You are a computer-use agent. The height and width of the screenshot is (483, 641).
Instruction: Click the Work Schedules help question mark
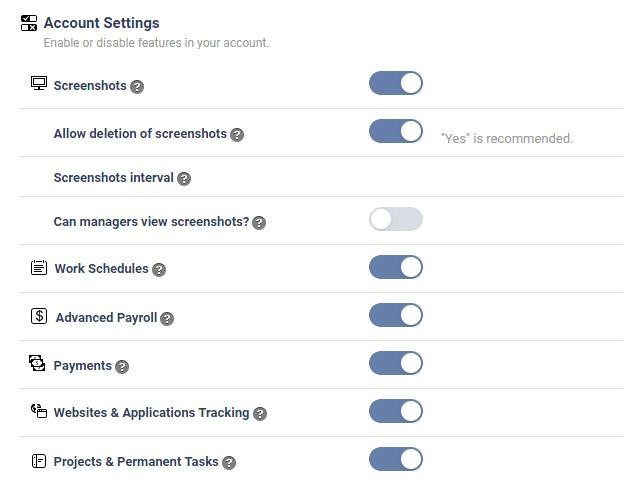(x=159, y=270)
